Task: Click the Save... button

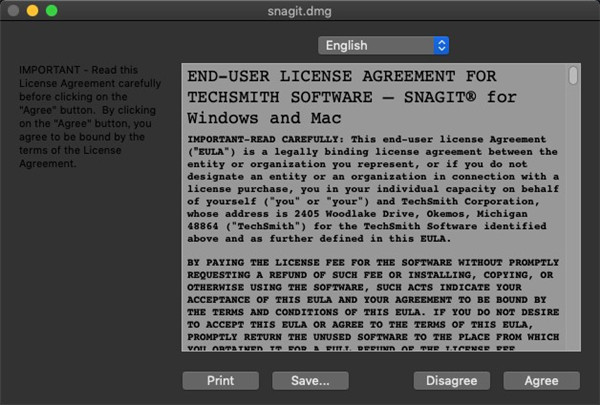Action: click(310, 381)
